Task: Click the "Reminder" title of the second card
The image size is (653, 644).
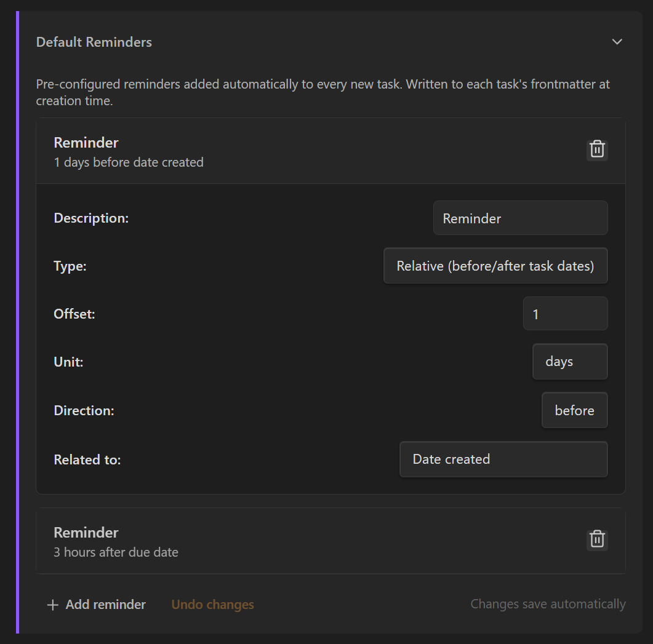Action: tap(86, 532)
